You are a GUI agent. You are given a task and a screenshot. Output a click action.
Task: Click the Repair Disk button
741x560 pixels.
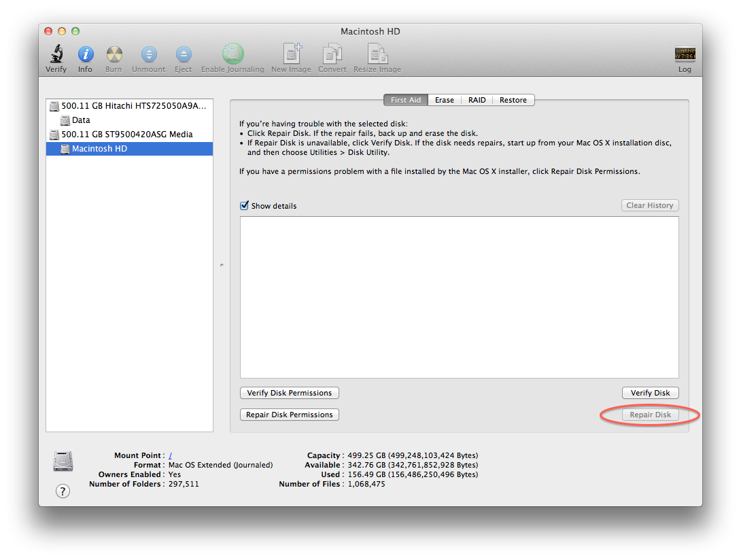[x=651, y=415]
